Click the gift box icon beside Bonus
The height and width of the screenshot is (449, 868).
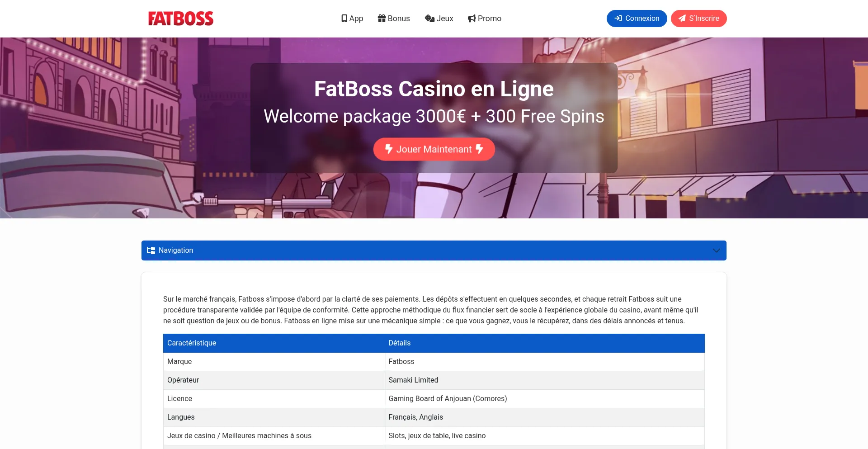382,18
